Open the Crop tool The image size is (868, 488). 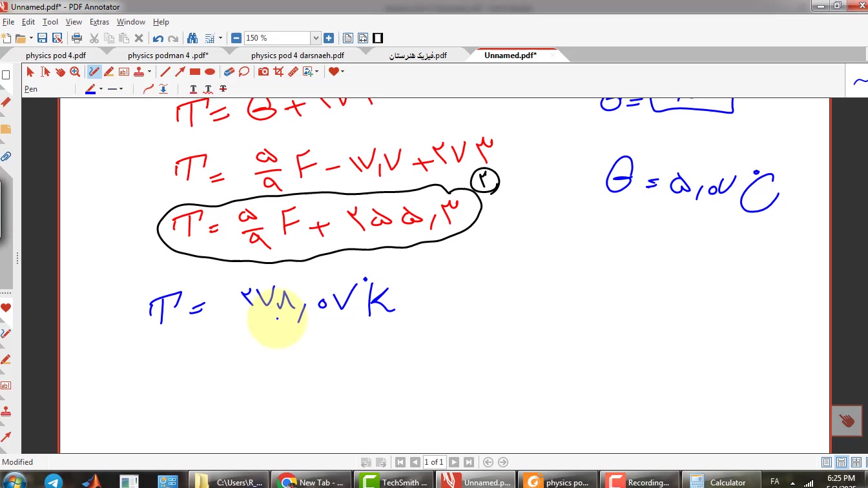(278, 72)
